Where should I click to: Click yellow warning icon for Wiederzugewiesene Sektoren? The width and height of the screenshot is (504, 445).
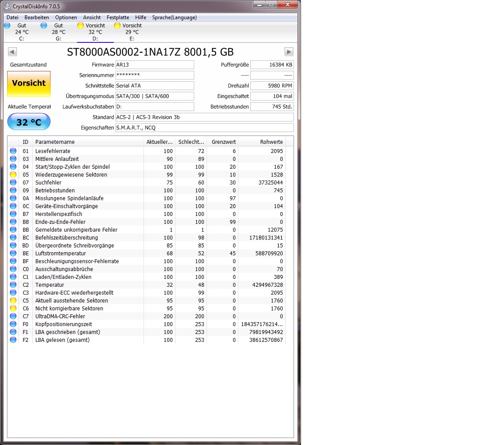point(13,174)
